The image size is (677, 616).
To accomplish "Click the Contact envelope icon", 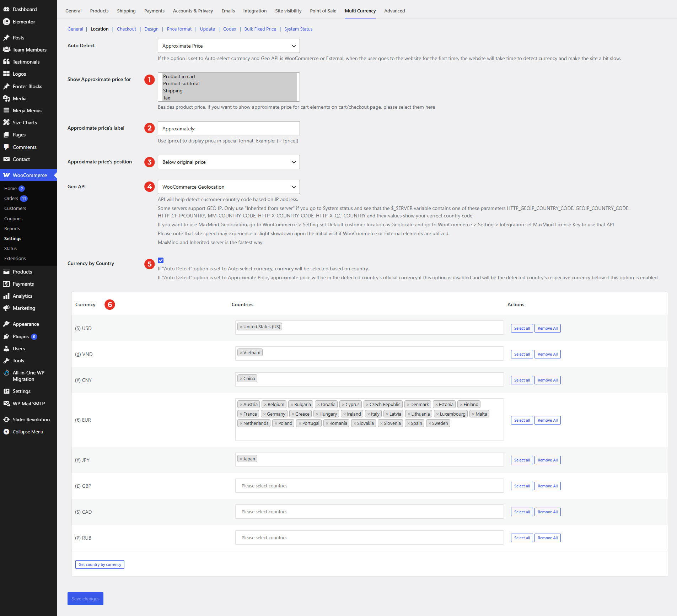I will coord(6,159).
